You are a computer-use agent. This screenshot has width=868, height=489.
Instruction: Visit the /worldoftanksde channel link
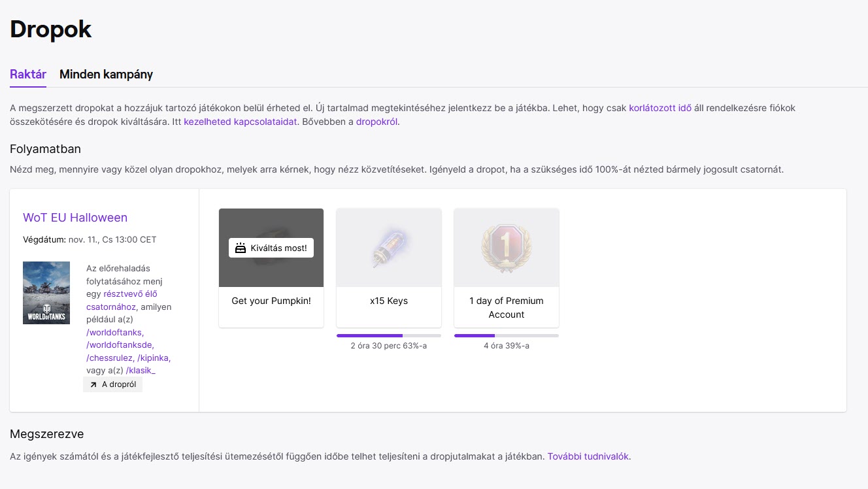pyautogui.click(x=120, y=345)
